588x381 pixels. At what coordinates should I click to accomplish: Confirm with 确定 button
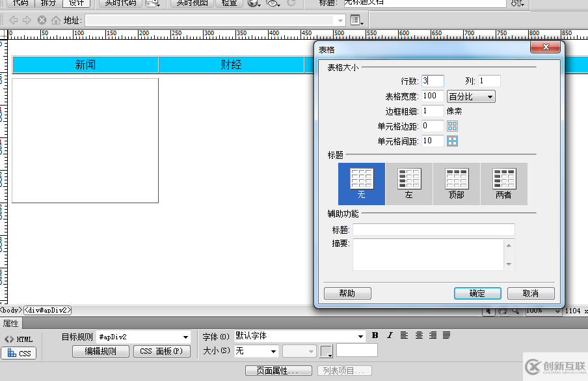477,293
